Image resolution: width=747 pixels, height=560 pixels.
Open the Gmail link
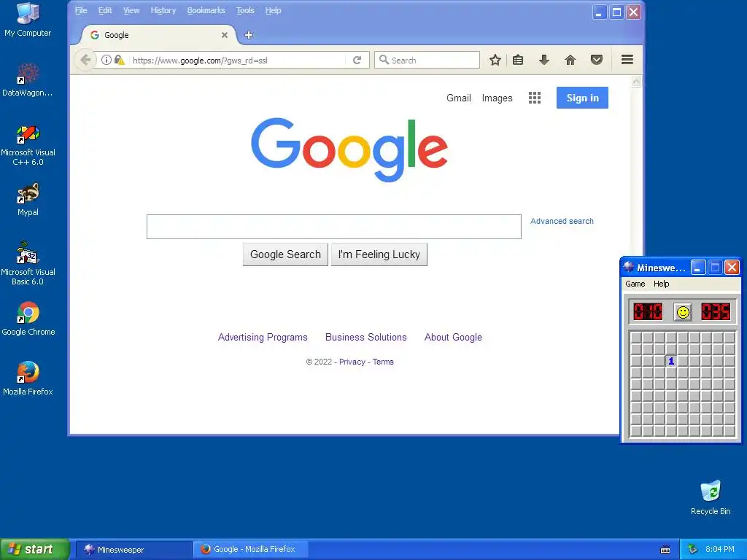pyautogui.click(x=458, y=98)
